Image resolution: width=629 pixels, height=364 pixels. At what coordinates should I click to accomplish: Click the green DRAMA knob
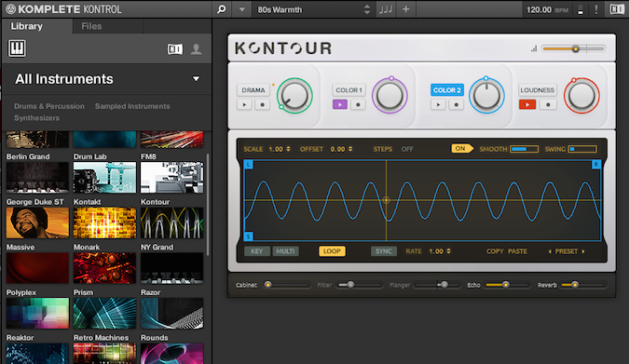pyautogui.click(x=294, y=96)
